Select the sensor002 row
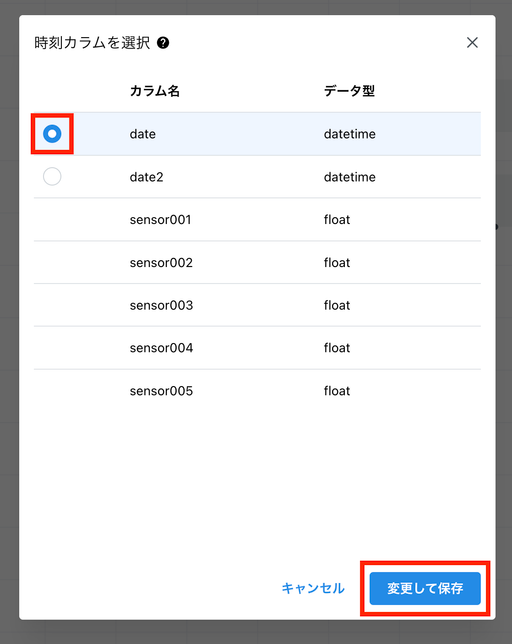Image resolution: width=512 pixels, height=644 pixels. coord(257,262)
